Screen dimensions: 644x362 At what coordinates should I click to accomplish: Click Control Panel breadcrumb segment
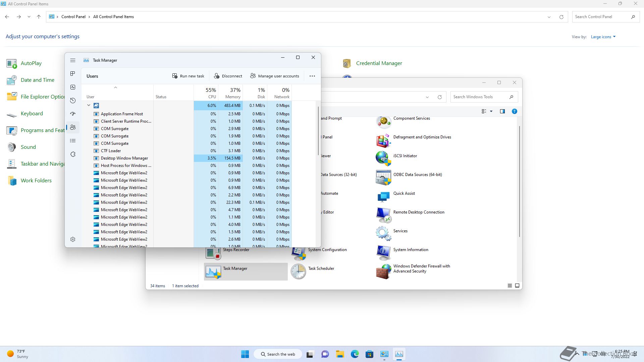click(x=73, y=17)
